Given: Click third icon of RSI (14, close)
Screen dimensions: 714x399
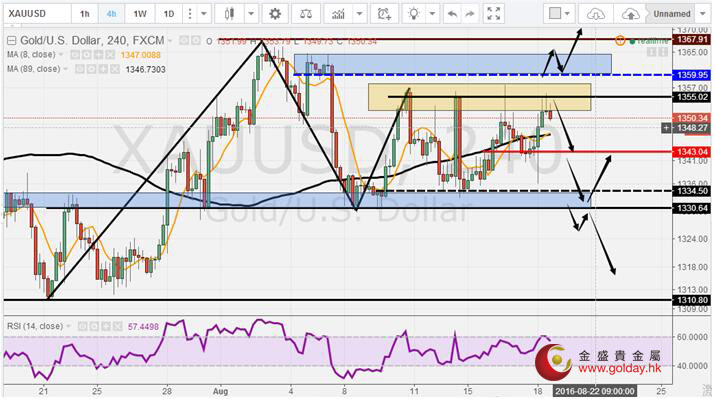Looking at the screenshot, I should [x=106, y=326].
